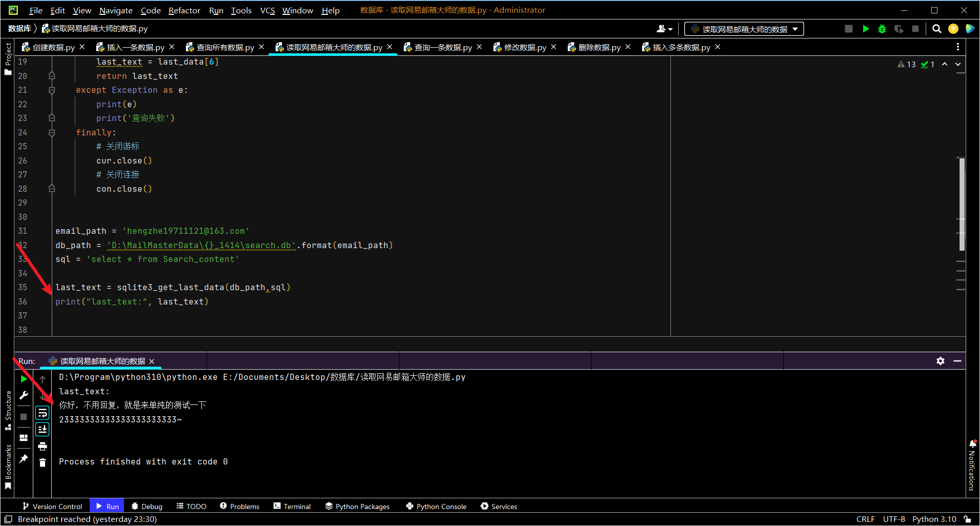The image size is (980, 526).
Task: Toggle scroll to end of output
Action: tap(43, 429)
